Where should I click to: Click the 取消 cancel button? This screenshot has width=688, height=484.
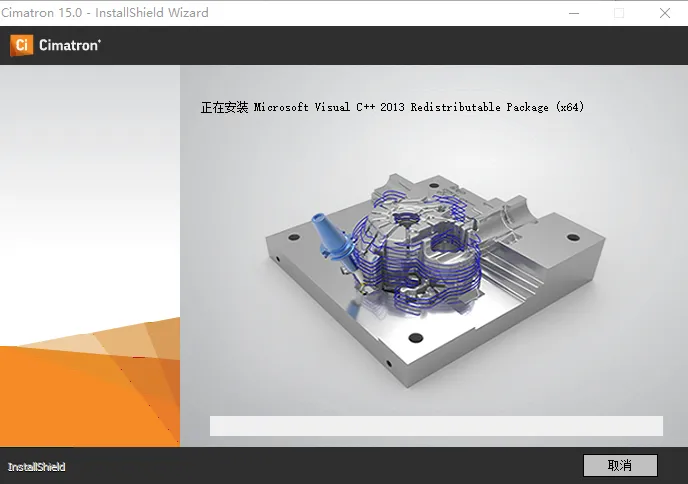point(620,465)
